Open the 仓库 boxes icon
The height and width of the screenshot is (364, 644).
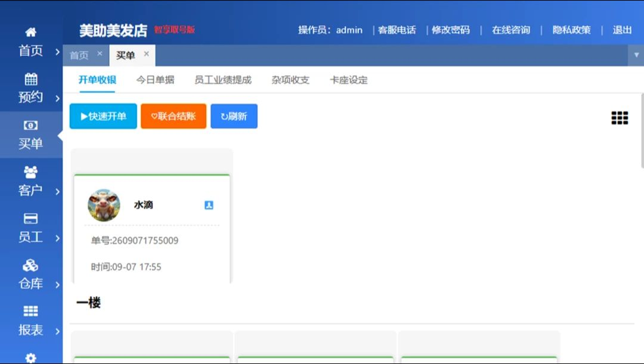[x=31, y=265]
